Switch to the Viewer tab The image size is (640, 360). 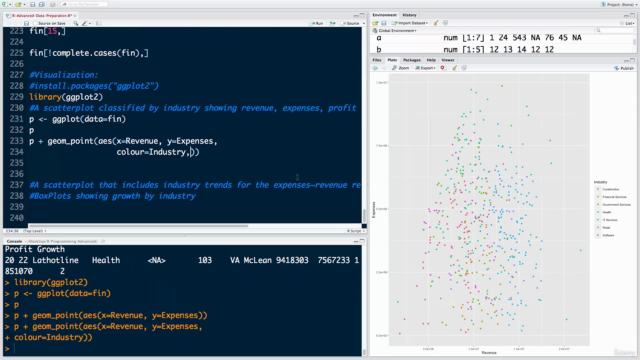(x=448, y=60)
